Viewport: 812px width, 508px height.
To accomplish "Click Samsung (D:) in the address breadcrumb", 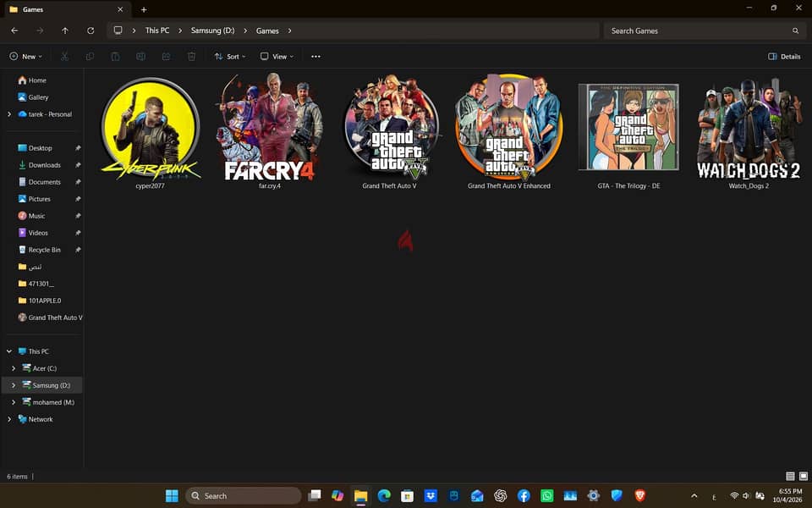I will 212,30.
